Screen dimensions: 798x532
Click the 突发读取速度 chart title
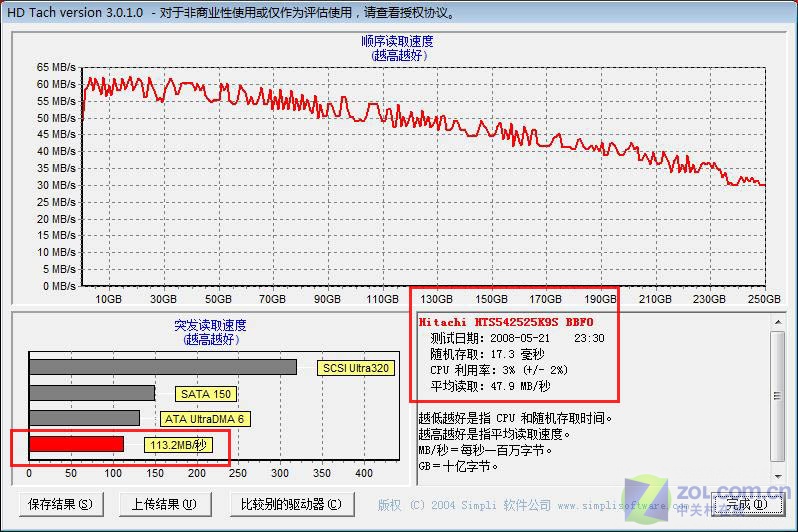coord(210,325)
